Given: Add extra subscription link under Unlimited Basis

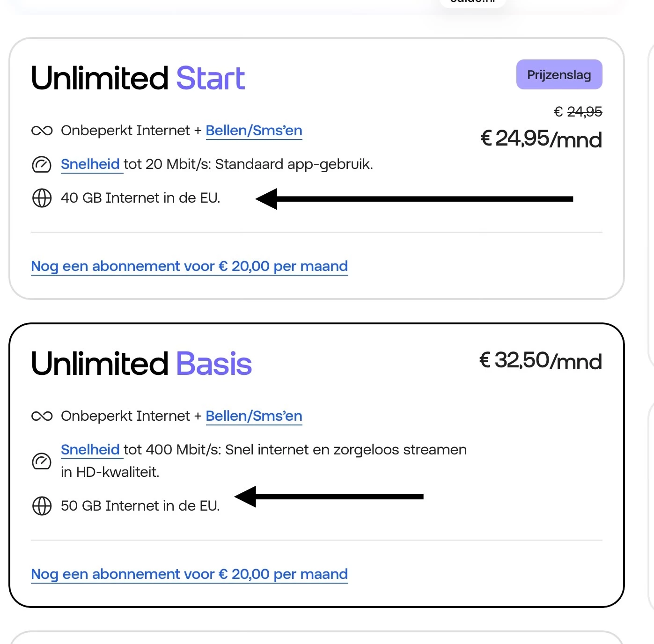Looking at the screenshot, I should pyautogui.click(x=189, y=574).
